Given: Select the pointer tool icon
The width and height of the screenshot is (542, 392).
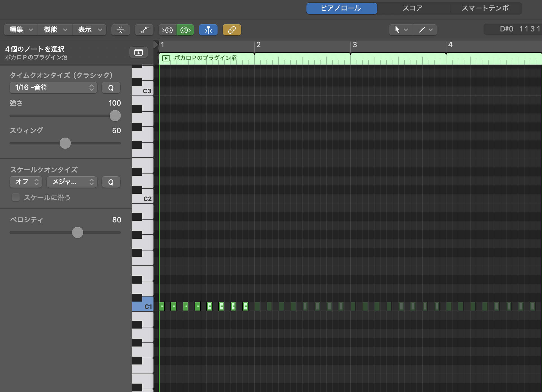Looking at the screenshot, I should coord(397,29).
